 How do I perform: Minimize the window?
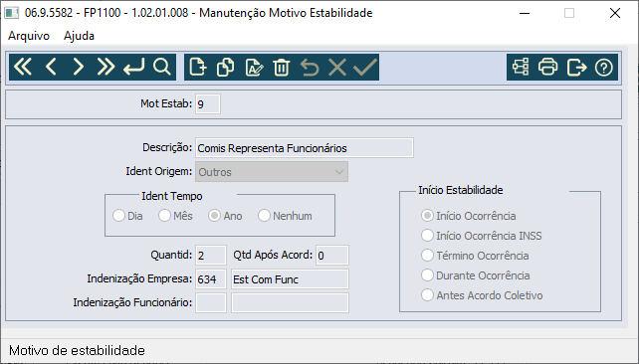(x=525, y=13)
